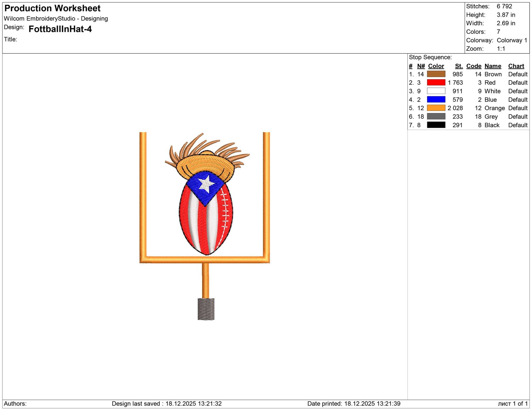Screen dimensions: 532x409
Task: Click the Brown color swatch
Action: point(436,74)
